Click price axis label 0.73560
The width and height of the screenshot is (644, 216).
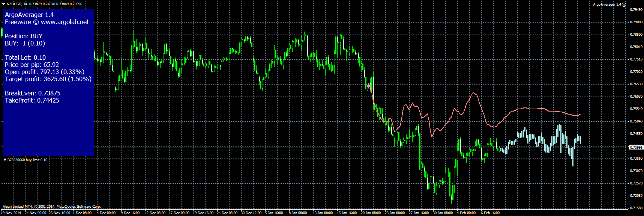tap(636, 159)
